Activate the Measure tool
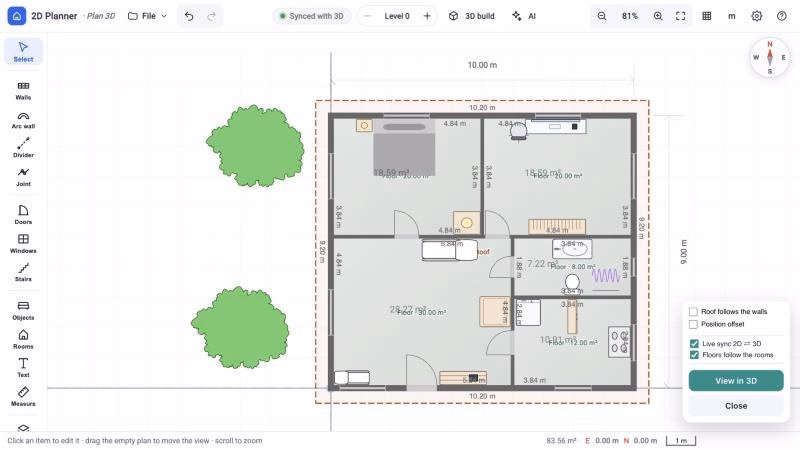Image resolution: width=800 pixels, height=450 pixels. (x=23, y=396)
